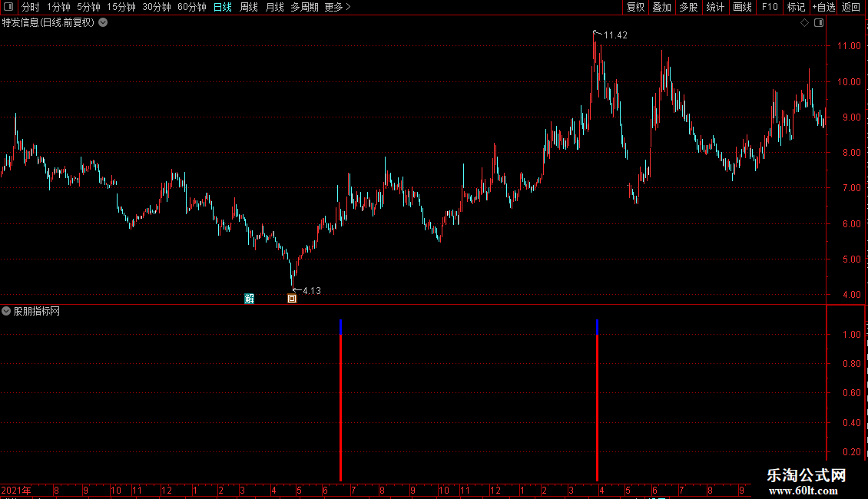
Task: Open the 多周期 multi-period view
Action: [x=304, y=7]
